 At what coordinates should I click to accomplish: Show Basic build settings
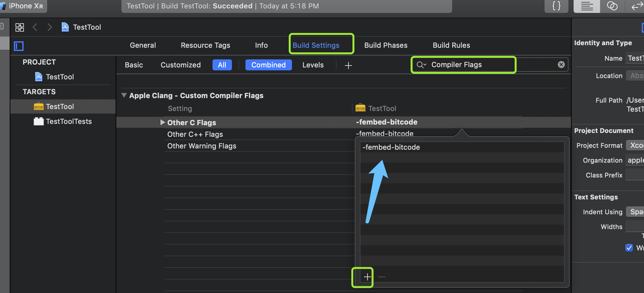(x=134, y=65)
